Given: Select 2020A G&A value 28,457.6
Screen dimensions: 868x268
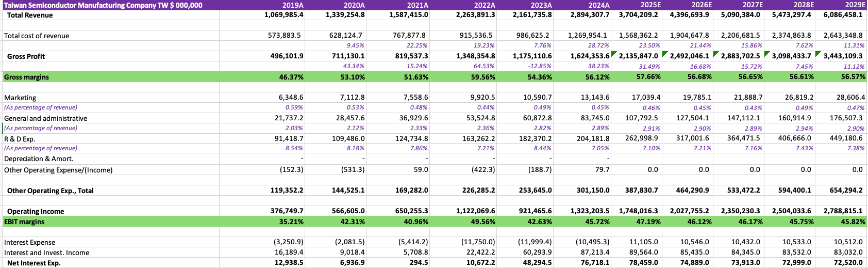Looking at the screenshot, I should (350, 118).
